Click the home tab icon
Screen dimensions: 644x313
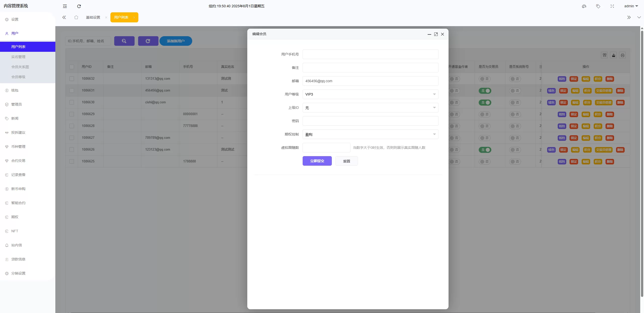click(76, 17)
